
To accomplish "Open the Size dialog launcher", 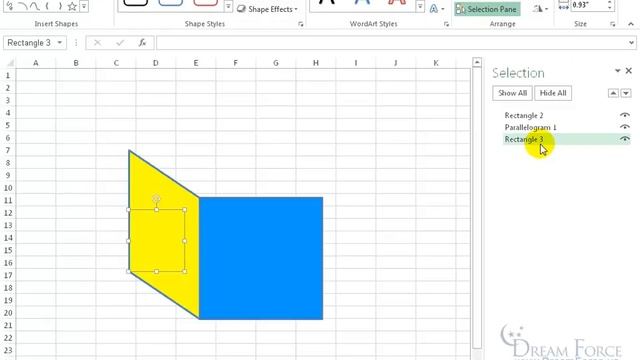I will pyautogui.click(x=613, y=24).
